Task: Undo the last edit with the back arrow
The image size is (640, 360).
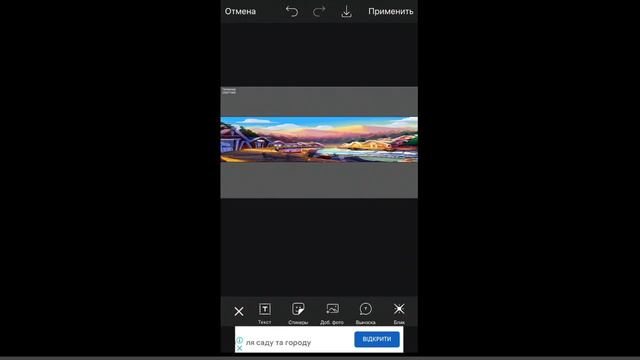Action: 292,11
